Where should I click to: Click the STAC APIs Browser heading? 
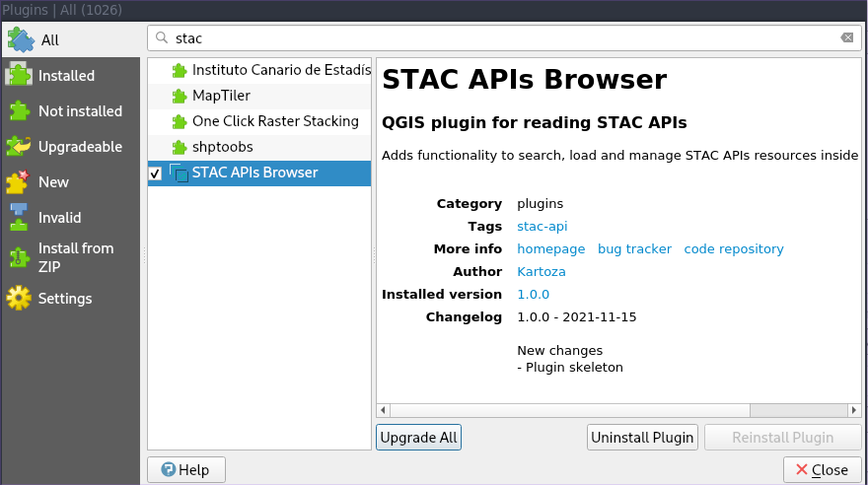pyautogui.click(x=524, y=79)
